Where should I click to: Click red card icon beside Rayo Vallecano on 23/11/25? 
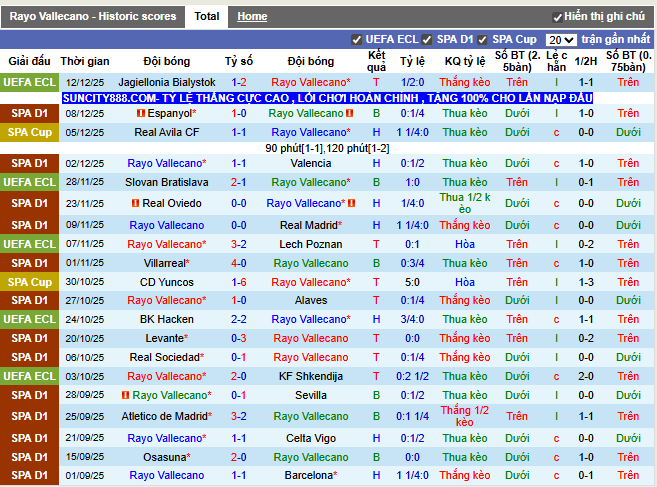[x=352, y=203]
